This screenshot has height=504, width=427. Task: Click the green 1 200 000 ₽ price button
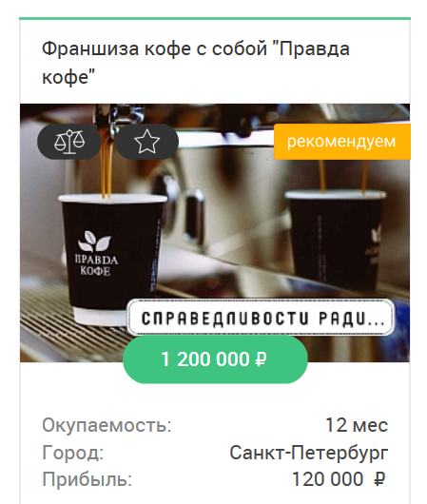coord(215,359)
